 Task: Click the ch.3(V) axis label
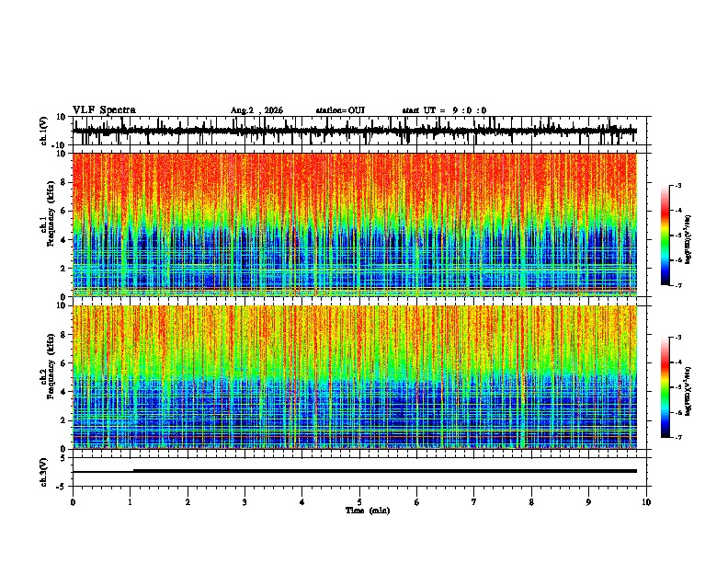pyautogui.click(x=43, y=472)
